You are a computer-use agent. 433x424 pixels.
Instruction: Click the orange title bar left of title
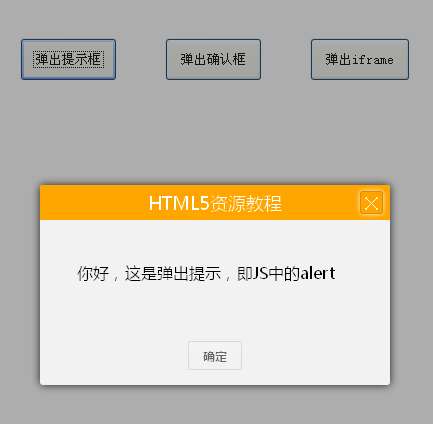tap(93, 203)
